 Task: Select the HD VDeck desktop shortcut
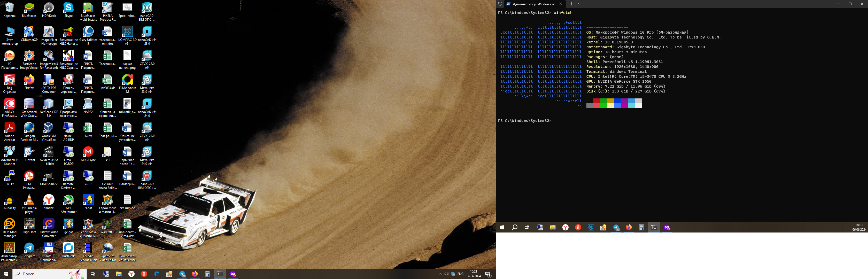pos(49,10)
